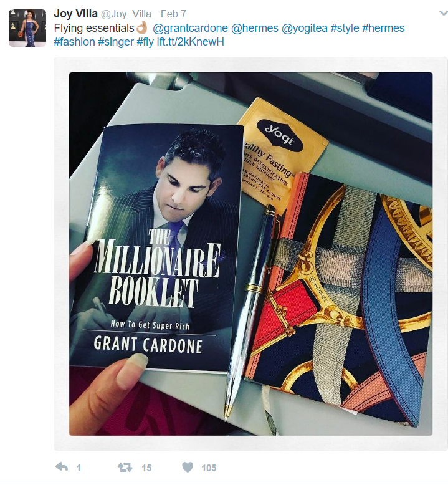
Task: Open the @yogitea mention
Action: [x=304, y=28]
